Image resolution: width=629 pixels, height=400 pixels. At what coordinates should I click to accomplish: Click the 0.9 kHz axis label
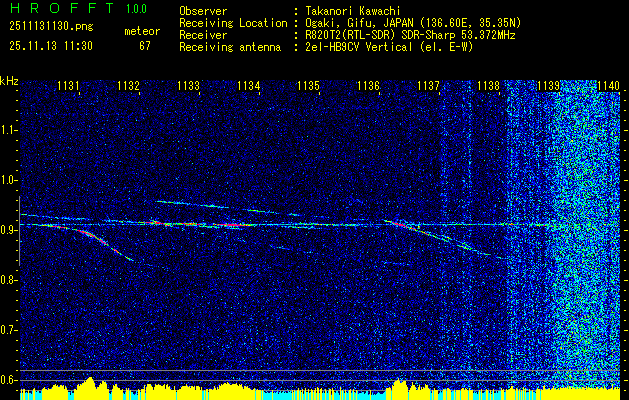(x=9, y=230)
